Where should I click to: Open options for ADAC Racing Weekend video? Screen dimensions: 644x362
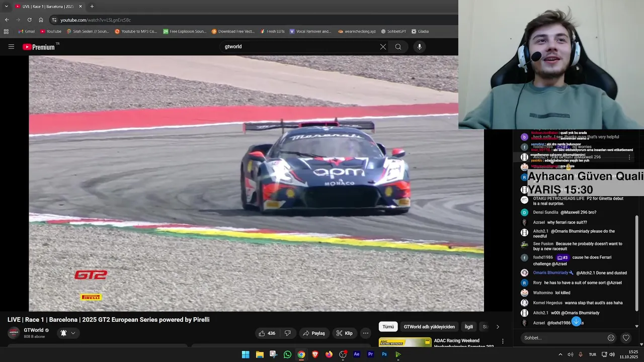click(502, 341)
